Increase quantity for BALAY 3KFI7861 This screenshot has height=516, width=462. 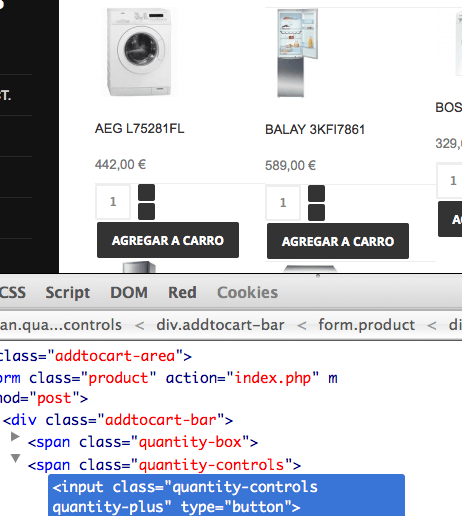[x=316, y=194]
